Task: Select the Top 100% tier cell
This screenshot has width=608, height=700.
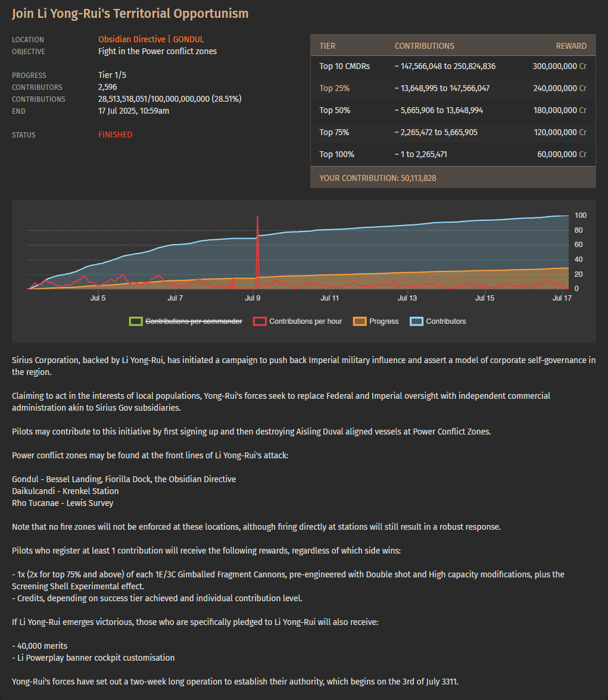Action: coord(337,154)
